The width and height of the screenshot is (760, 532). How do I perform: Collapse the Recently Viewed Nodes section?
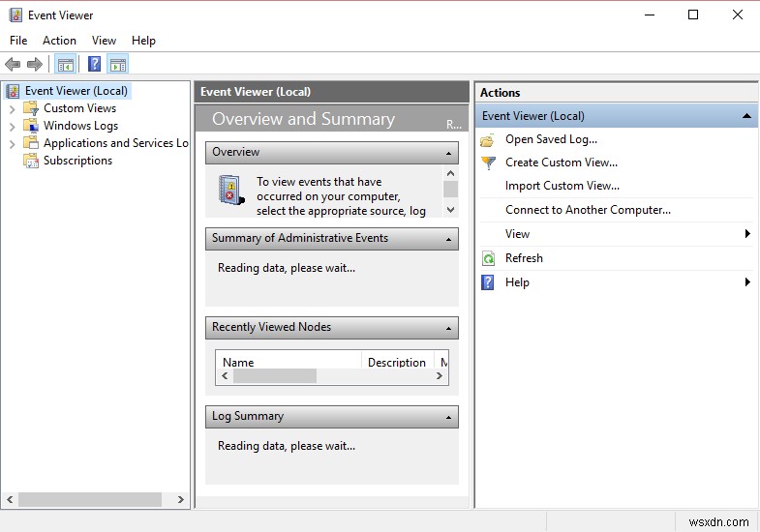pos(448,329)
